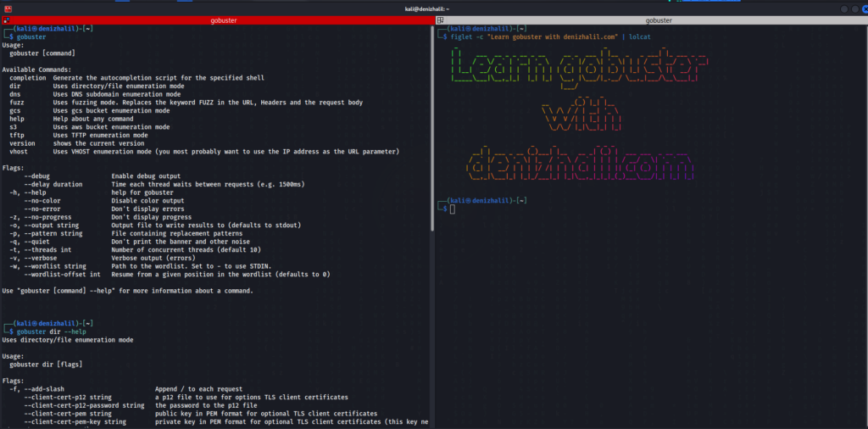Open the right pane's terminal grouping icon
Image resolution: width=868 pixels, height=429 pixels.
(x=442, y=19)
